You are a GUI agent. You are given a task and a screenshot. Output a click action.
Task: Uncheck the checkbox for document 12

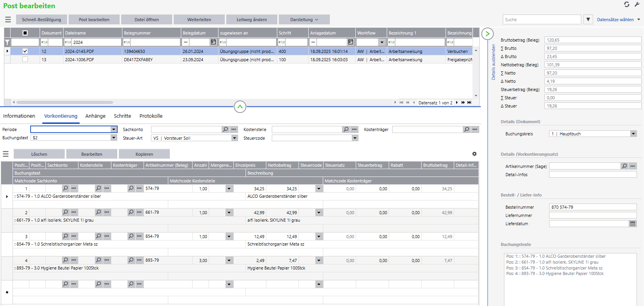(x=25, y=51)
